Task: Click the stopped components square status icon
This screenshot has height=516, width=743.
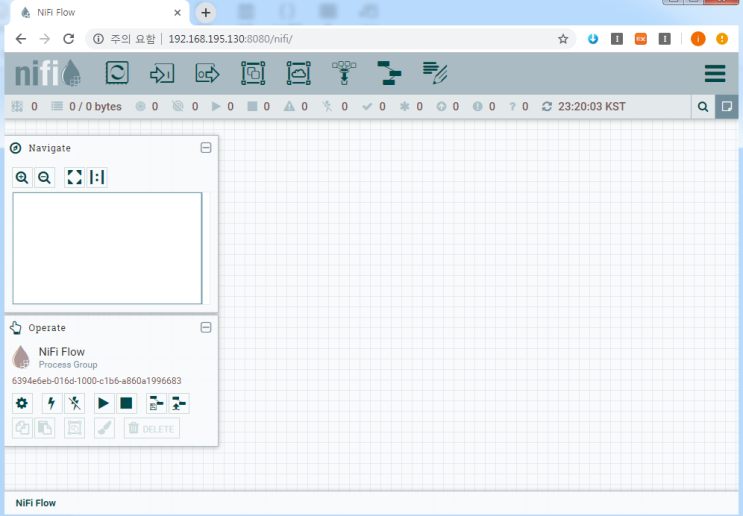Action: [253, 107]
